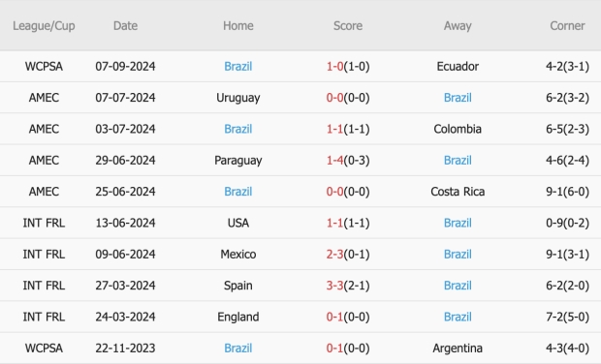Click Brazil link in the 25-06-2024 row

tap(238, 192)
